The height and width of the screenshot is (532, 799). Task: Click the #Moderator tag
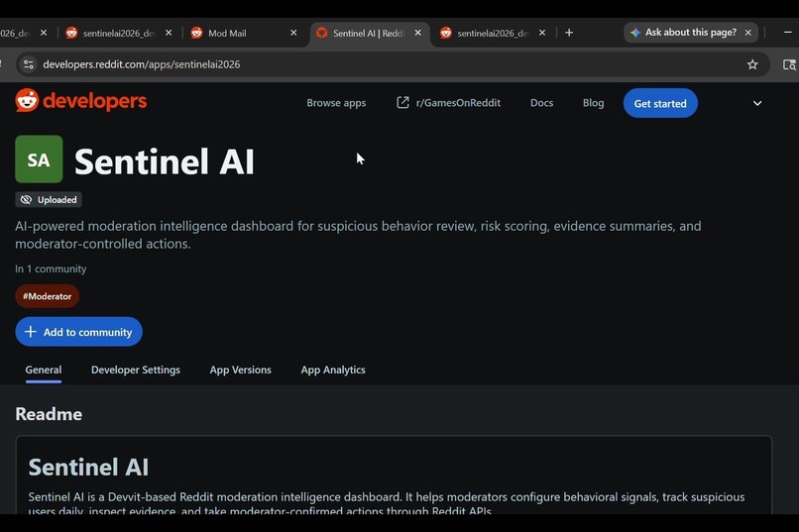(47, 296)
